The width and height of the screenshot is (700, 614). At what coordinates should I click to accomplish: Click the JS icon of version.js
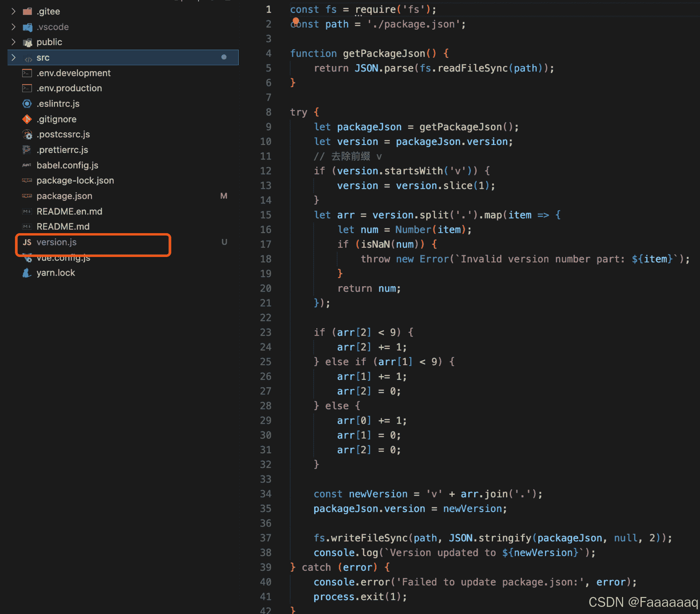pyautogui.click(x=27, y=242)
